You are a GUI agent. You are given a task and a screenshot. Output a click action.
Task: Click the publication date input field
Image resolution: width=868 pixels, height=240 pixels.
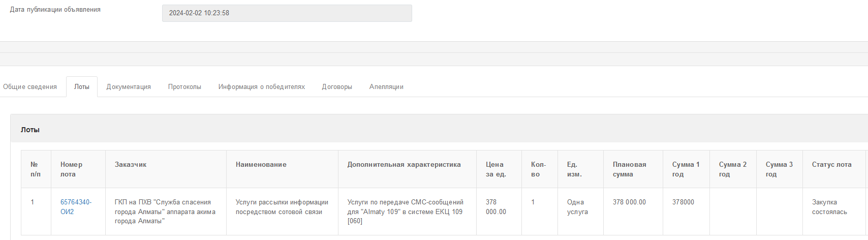[287, 13]
